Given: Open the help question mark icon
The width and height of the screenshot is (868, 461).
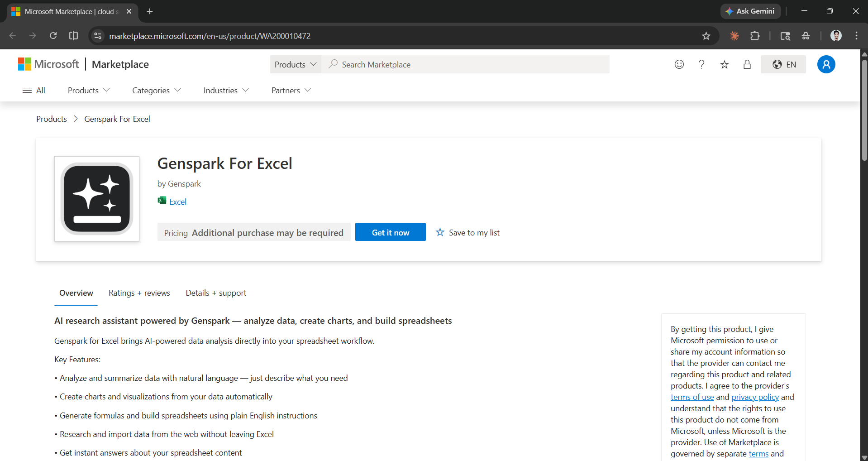Looking at the screenshot, I should (x=701, y=64).
